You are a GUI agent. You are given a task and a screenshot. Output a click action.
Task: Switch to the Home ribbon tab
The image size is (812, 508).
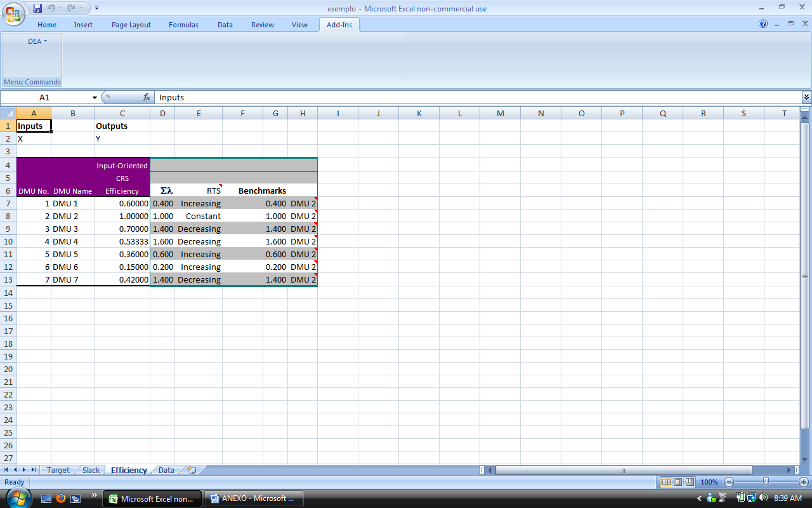point(47,25)
